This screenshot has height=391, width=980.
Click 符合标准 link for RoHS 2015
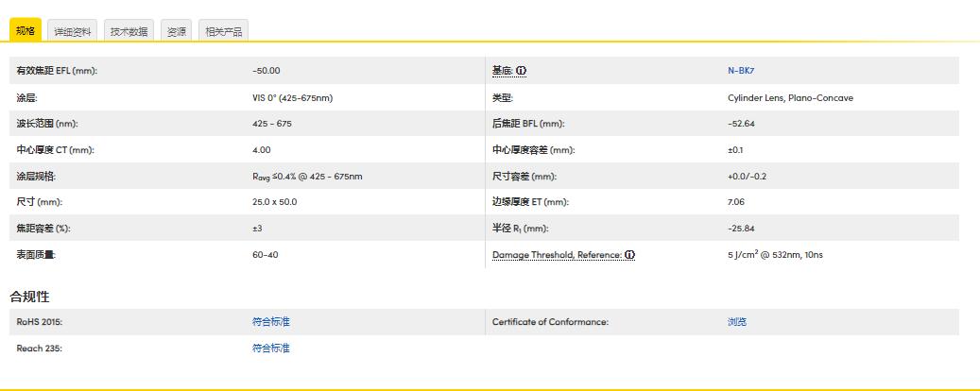(x=271, y=322)
